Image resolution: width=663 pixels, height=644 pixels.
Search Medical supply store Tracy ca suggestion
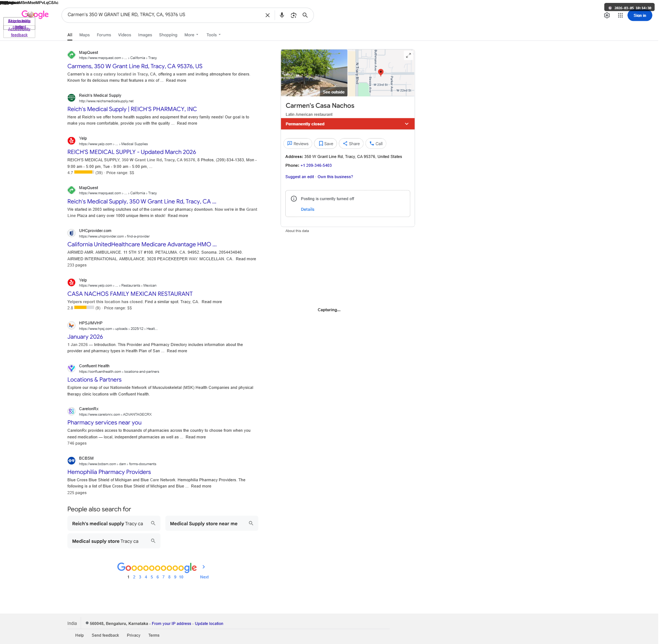click(114, 541)
